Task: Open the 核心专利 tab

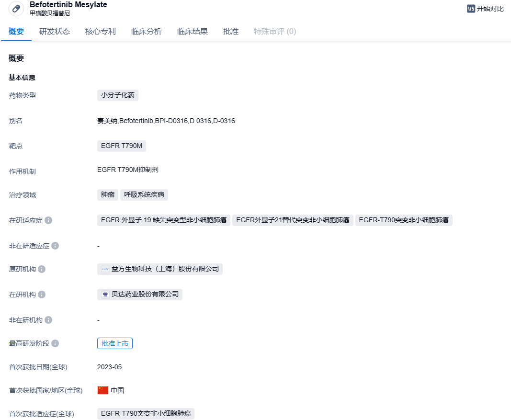Action: click(101, 32)
